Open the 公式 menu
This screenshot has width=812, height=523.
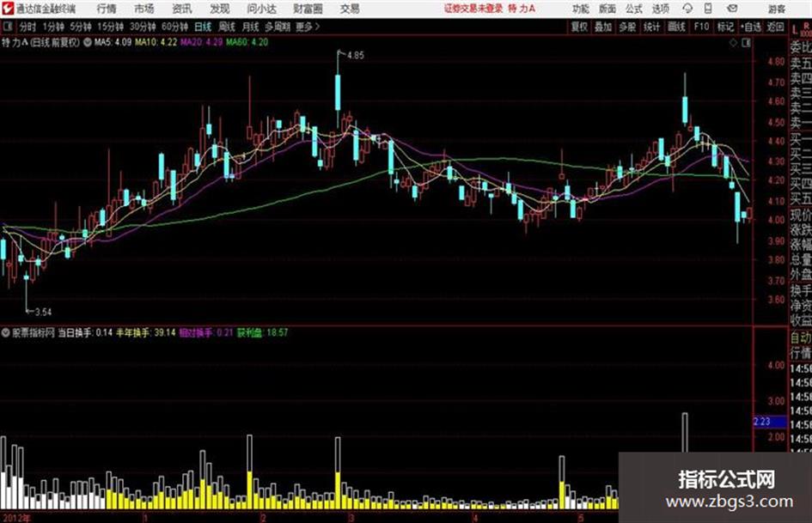click(633, 9)
